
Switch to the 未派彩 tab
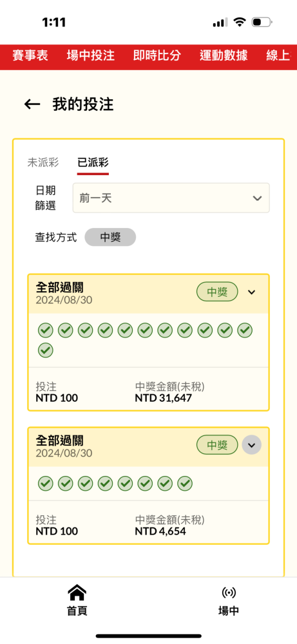43,163
